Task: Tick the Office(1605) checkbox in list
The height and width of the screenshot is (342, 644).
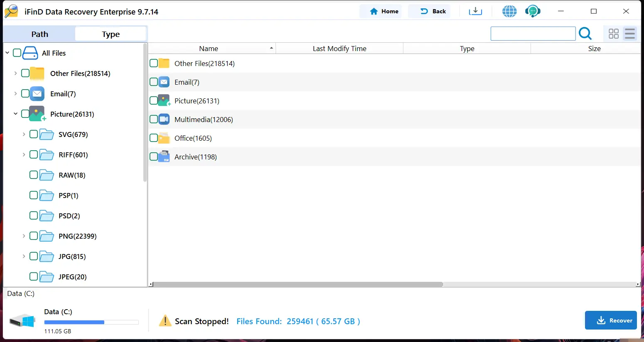Action: (x=154, y=138)
